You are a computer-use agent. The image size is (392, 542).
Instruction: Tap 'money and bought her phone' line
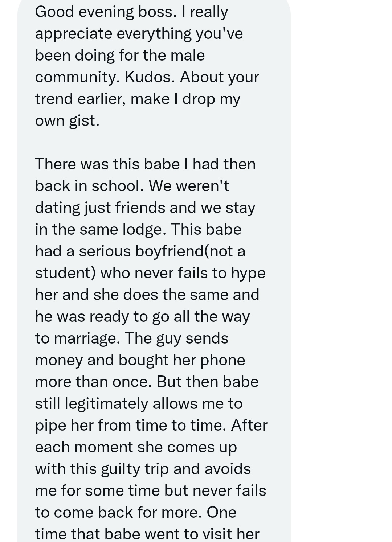140,360
